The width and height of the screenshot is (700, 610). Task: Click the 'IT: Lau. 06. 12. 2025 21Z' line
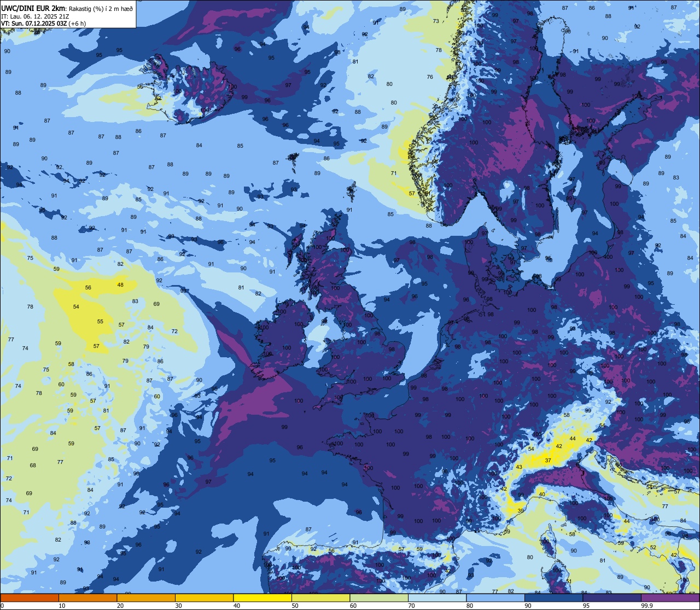click(x=35, y=16)
